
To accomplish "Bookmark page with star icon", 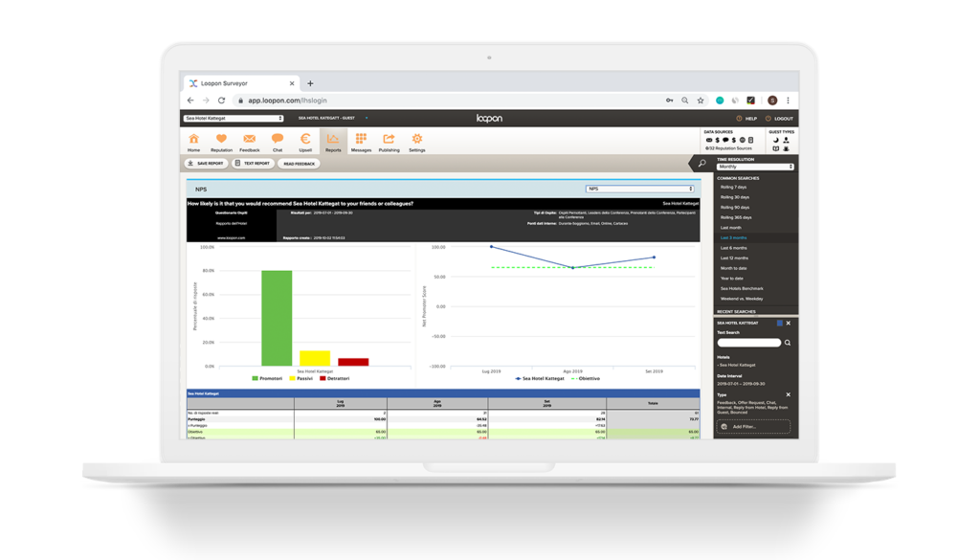I will pos(701,100).
